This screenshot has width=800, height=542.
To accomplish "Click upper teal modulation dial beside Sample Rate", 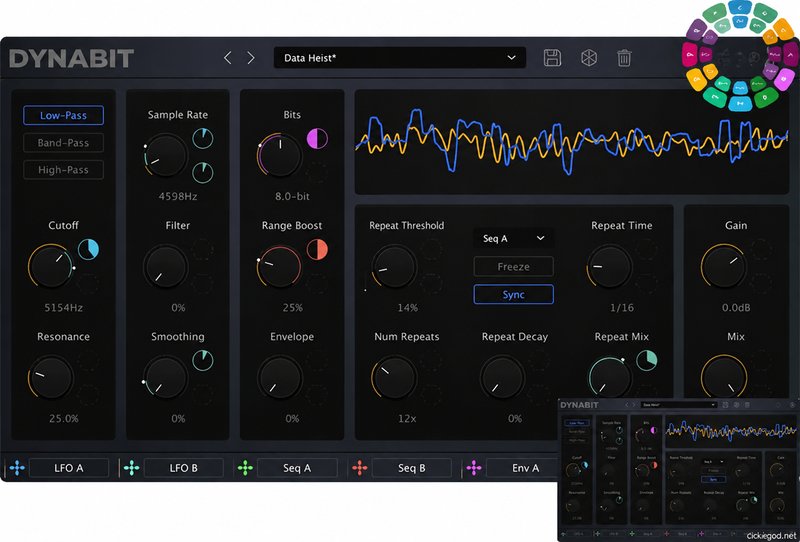I will click(203, 138).
